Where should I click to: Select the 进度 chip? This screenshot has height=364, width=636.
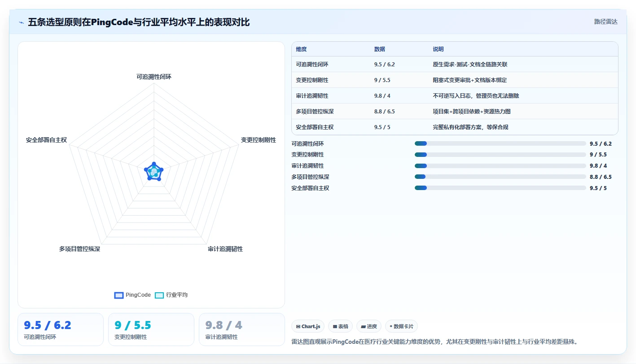coord(369,326)
